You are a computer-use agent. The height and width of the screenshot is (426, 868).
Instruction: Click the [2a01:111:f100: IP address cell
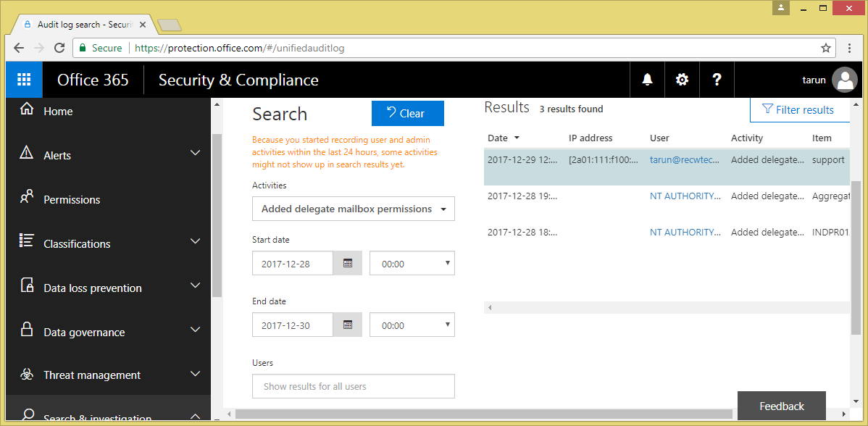604,160
